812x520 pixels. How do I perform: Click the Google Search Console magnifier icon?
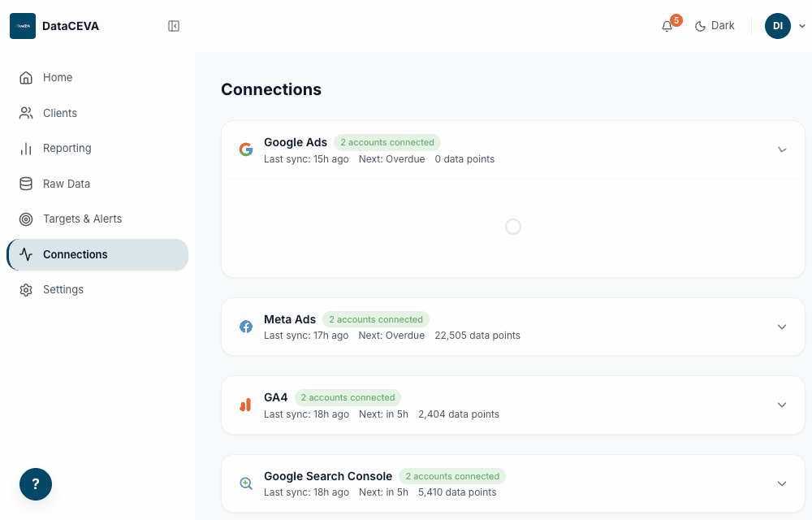[246, 483]
